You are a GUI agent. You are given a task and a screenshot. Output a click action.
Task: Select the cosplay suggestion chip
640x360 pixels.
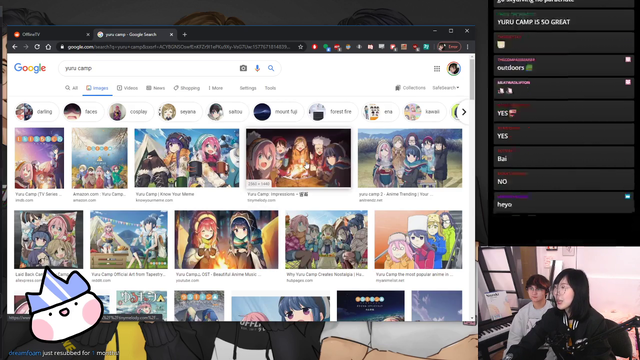[131, 112]
